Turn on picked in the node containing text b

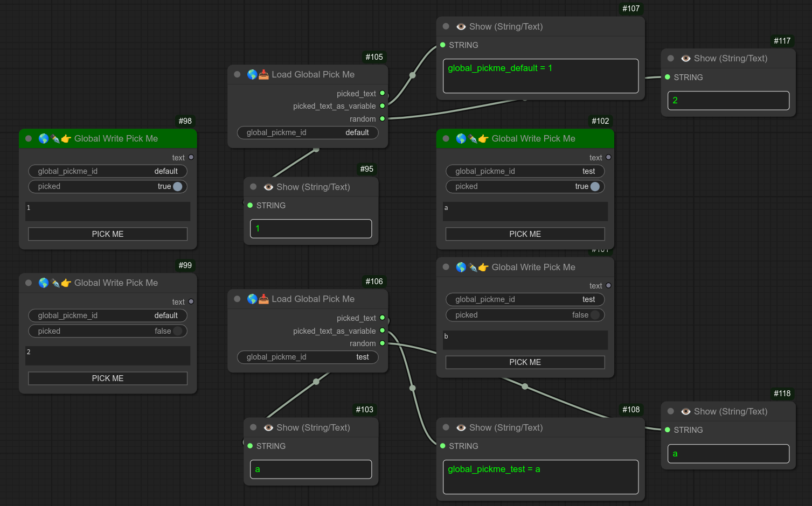tap(594, 315)
